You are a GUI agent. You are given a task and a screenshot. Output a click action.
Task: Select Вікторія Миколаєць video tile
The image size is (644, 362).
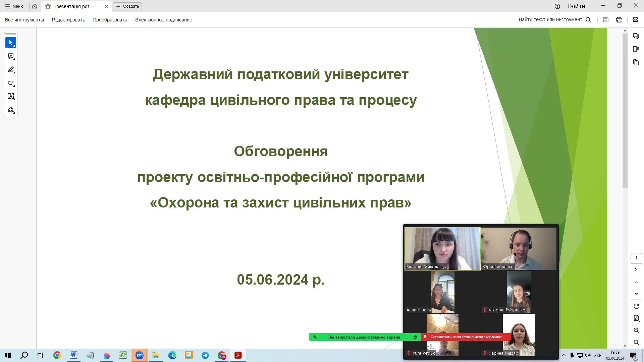pyautogui.click(x=442, y=248)
